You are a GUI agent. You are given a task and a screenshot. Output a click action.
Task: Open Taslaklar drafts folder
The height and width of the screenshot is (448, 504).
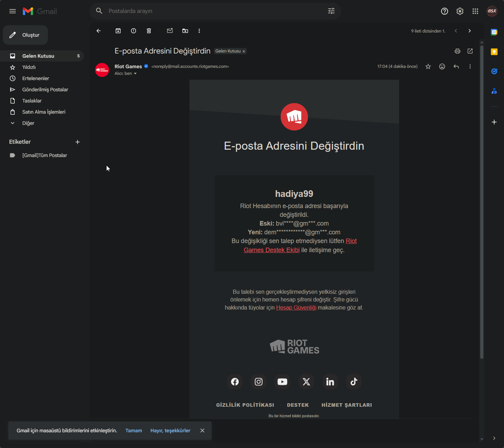pyautogui.click(x=42, y=101)
